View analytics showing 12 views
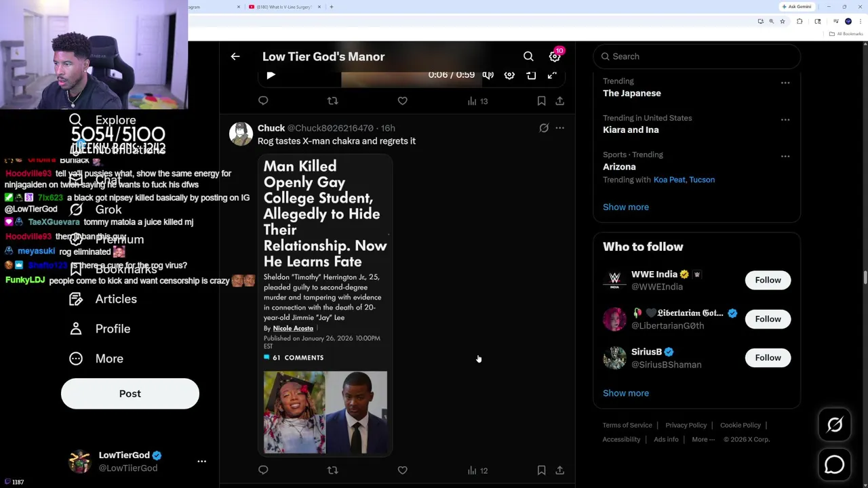Viewport: 868px width, 488px height. pos(477,470)
